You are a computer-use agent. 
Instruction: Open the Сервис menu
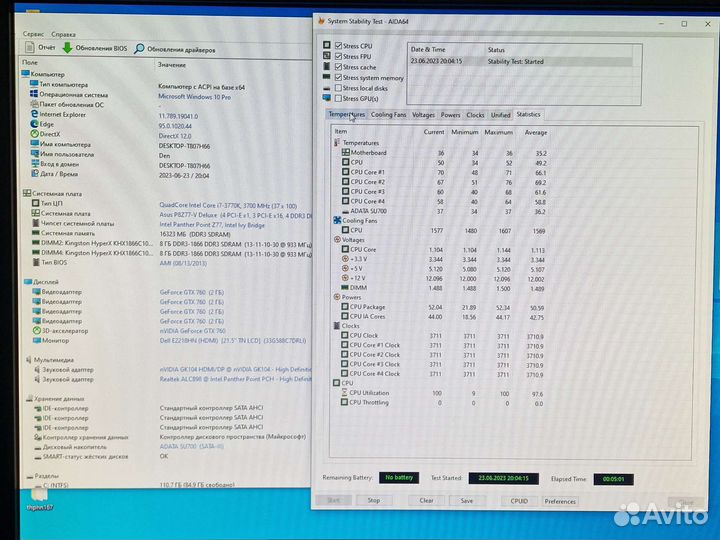[x=33, y=33]
